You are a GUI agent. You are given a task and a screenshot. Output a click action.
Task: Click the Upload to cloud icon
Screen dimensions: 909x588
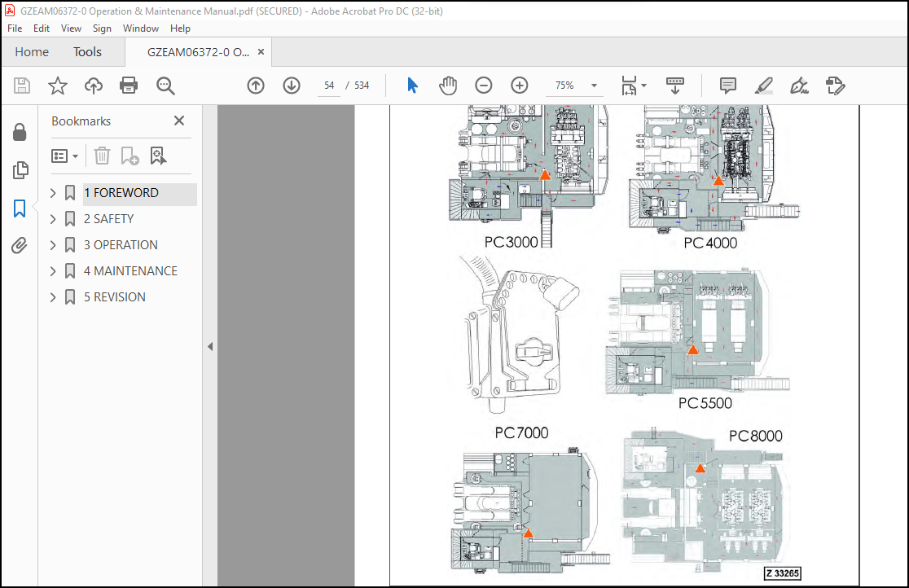pyautogui.click(x=94, y=86)
